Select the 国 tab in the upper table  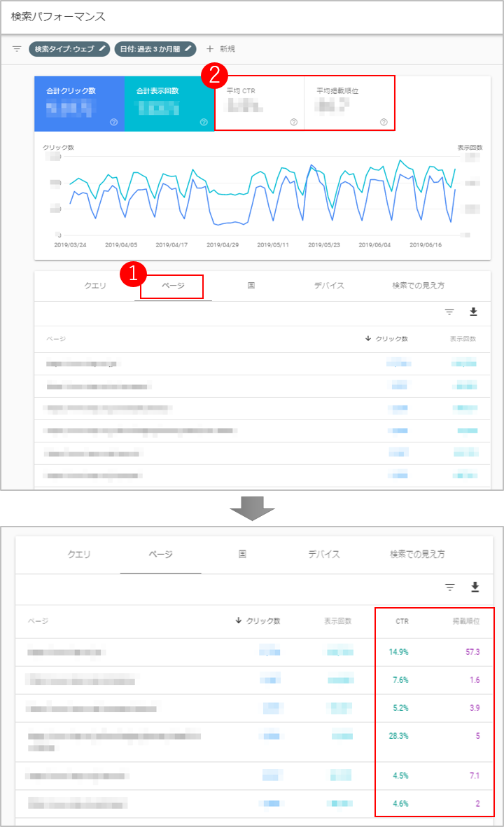pyautogui.click(x=251, y=286)
